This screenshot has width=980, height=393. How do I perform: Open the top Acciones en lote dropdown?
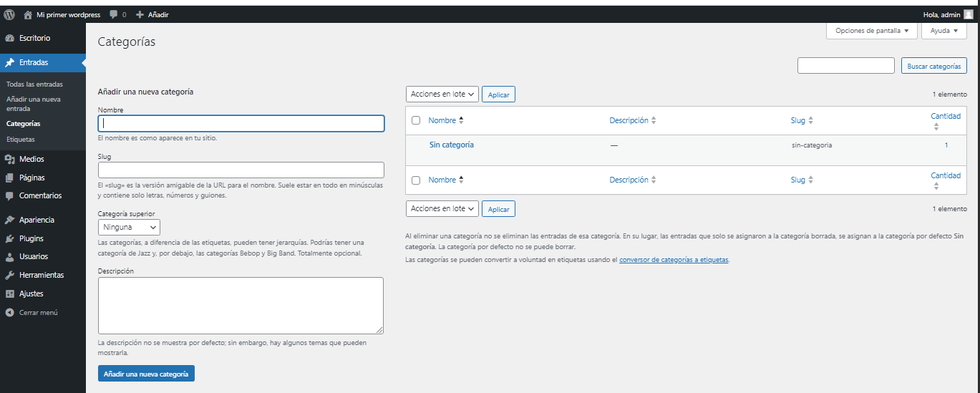[442, 94]
